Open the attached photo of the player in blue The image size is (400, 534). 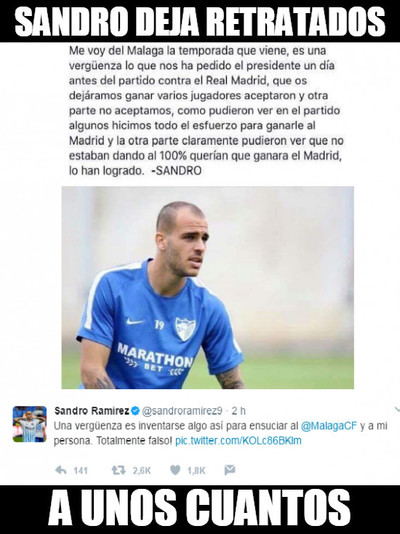click(208, 287)
